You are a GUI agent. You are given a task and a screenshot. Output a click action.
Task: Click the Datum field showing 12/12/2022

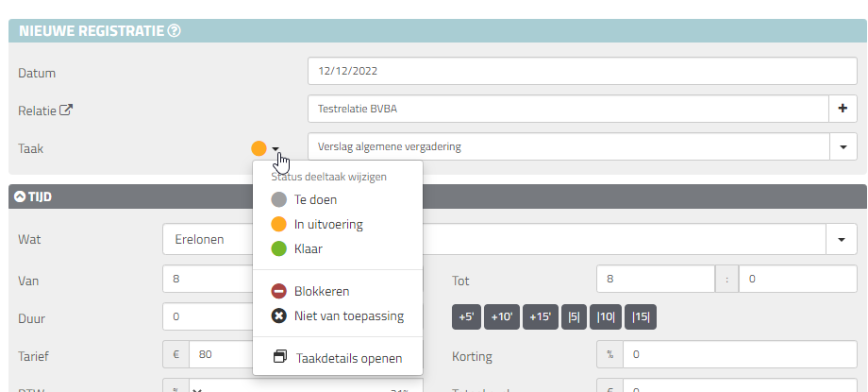581,71
